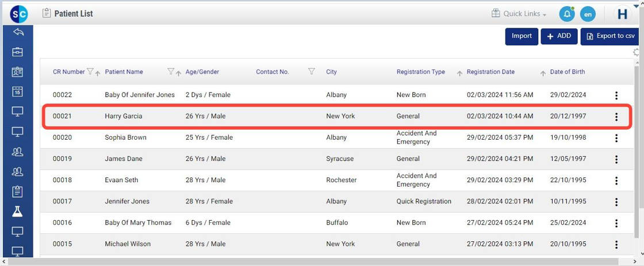Screen dimensions: 644x266
Task: Click the CR Number filter funnel icon
Action: click(90, 72)
